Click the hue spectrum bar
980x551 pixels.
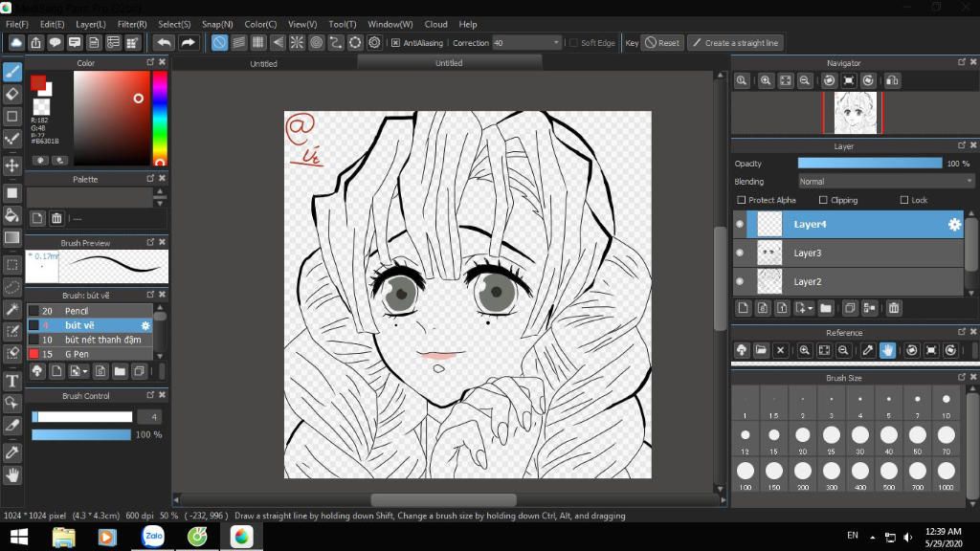(160, 118)
